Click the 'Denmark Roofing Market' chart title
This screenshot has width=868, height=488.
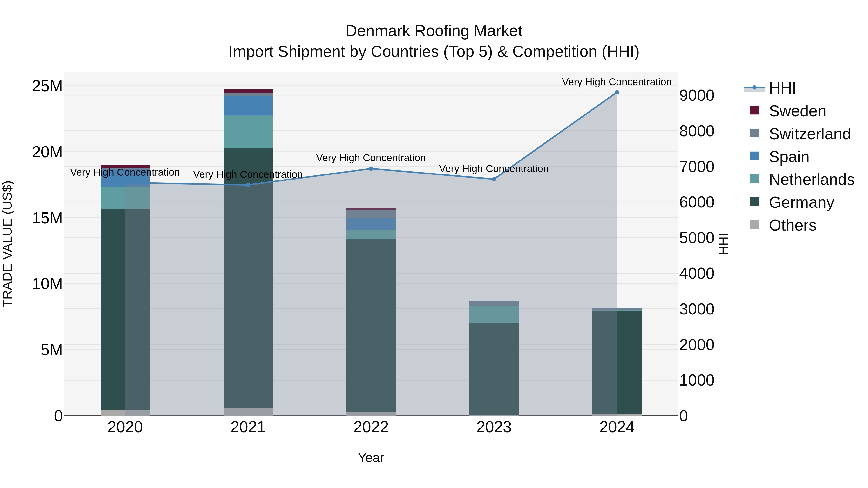coord(434,31)
